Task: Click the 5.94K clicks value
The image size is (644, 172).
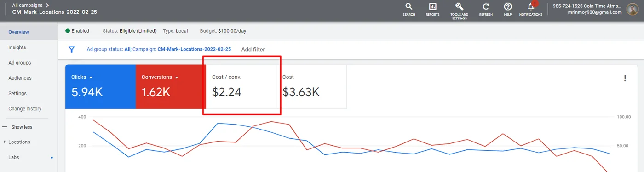Action: (x=87, y=92)
